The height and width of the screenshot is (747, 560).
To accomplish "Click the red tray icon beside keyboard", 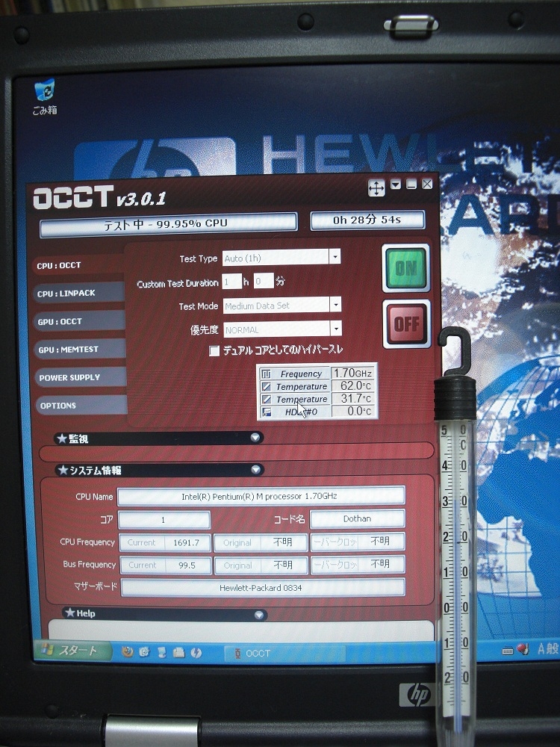I will 523,649.
